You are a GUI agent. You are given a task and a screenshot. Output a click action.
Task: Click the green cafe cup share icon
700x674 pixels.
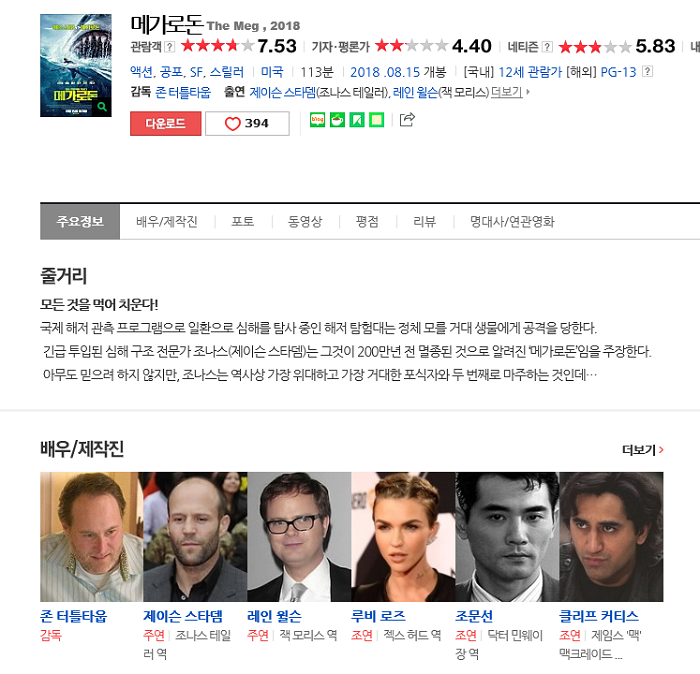point(337,120)
